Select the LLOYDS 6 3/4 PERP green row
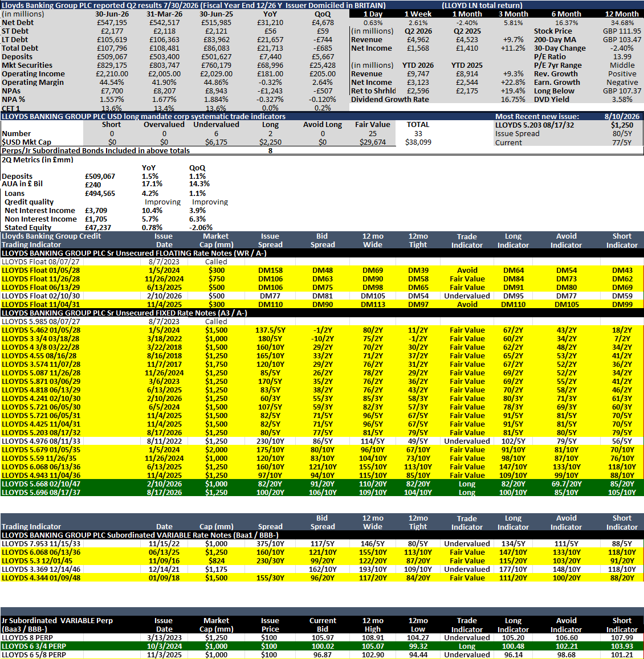Viewport: 644px width, 659px height. [x=322, y=646]
